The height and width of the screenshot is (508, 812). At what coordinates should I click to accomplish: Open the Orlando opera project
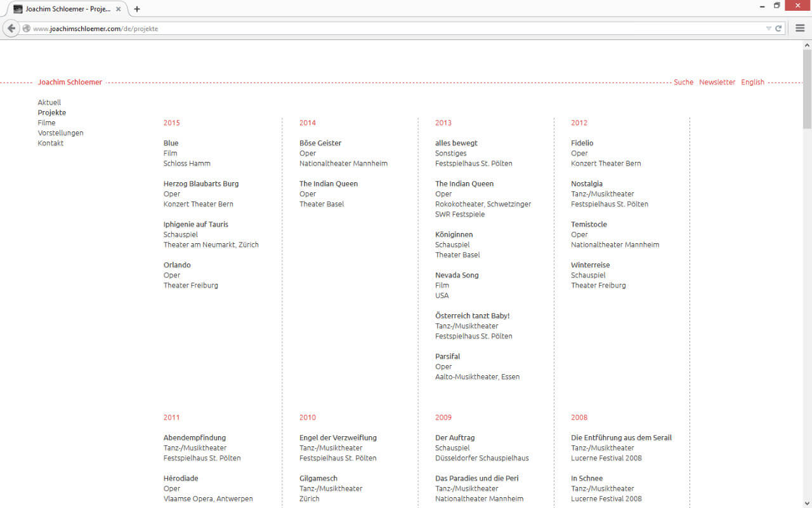[177, 265]
